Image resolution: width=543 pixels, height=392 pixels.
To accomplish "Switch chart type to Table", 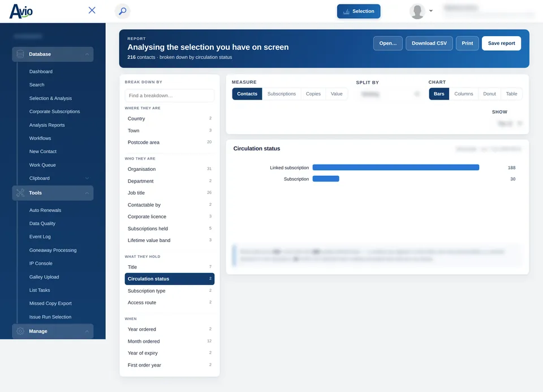I will click(x=511, y=94).
